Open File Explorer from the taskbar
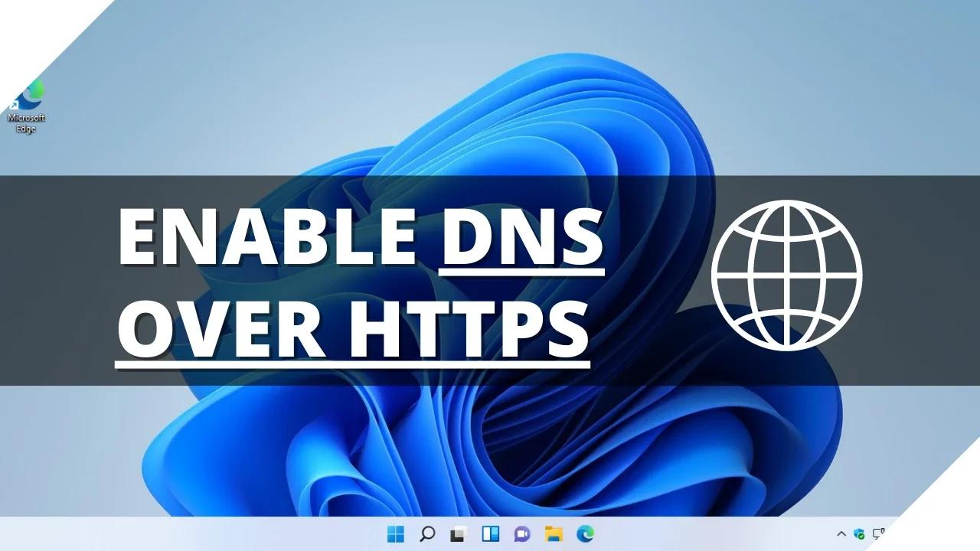Viewport: 980px width, 551px height. pos(553,533)
